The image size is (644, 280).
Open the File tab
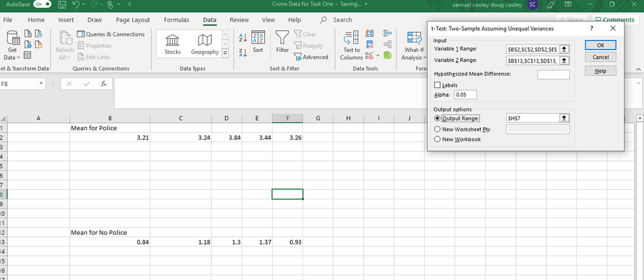8,20
